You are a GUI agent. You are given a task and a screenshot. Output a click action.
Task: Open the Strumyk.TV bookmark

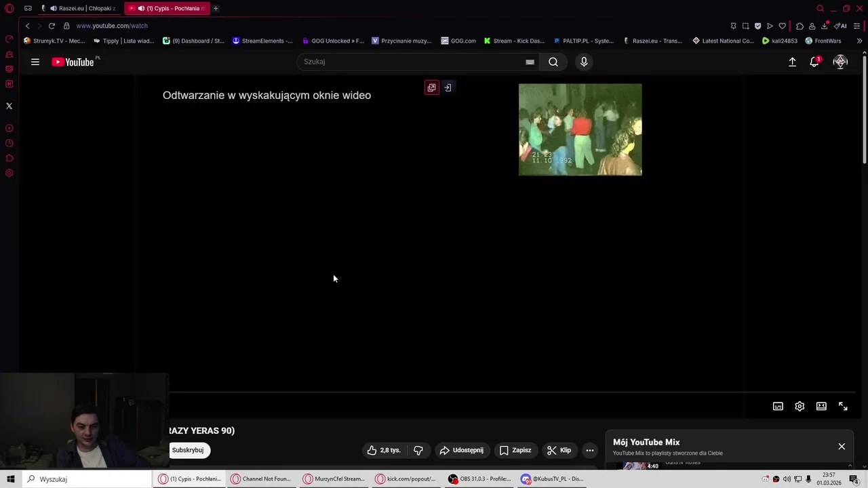(x=54, y=41)
